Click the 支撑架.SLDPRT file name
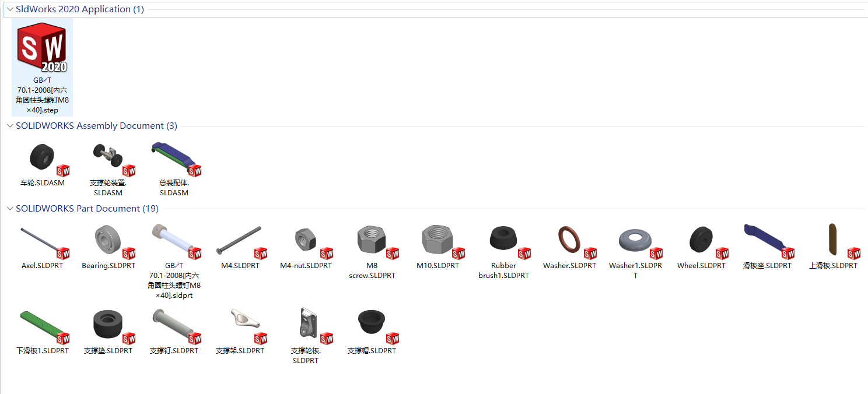Image resolution: width=868 pixels, height=394 pixels. pos(240,351)
